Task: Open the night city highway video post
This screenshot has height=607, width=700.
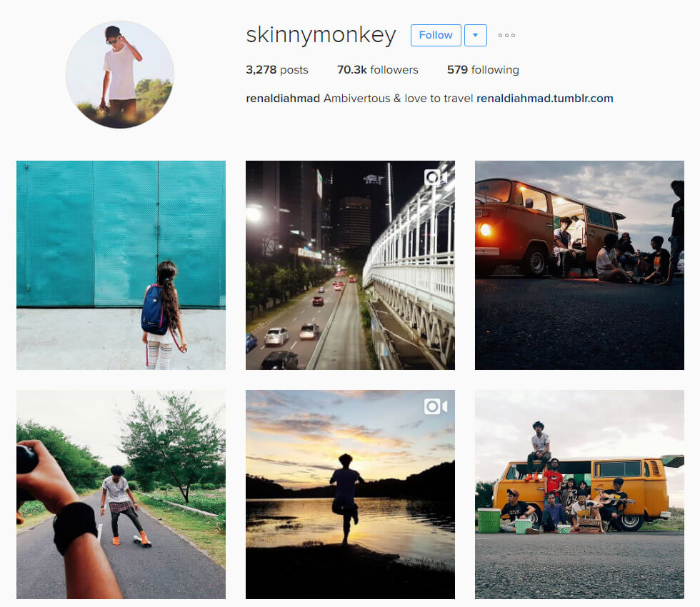Action: (350, 265)
